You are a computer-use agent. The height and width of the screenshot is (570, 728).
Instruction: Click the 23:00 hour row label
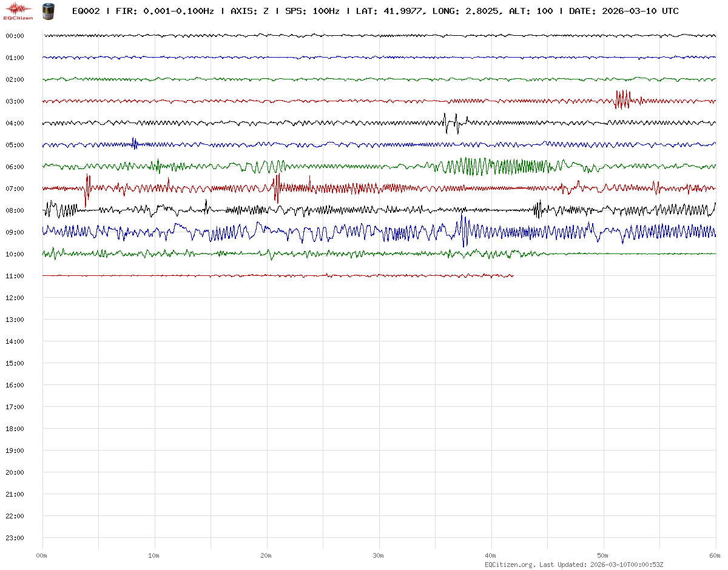coord(15,538)
